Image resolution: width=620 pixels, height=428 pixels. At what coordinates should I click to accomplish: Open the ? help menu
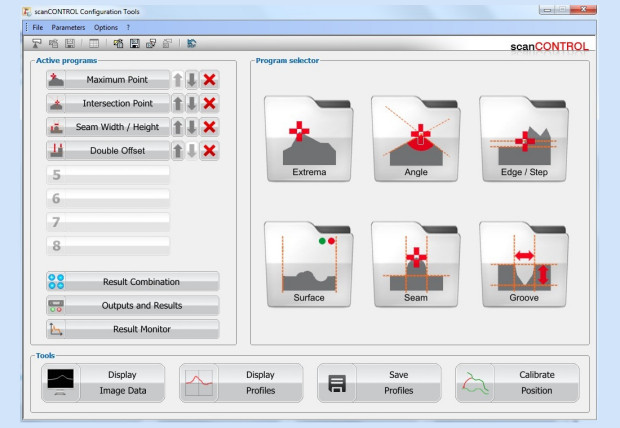pos(128,27)
